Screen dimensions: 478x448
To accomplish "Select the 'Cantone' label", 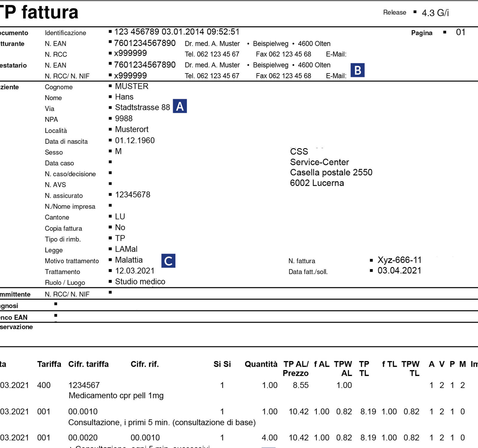I will pos(57,217).
